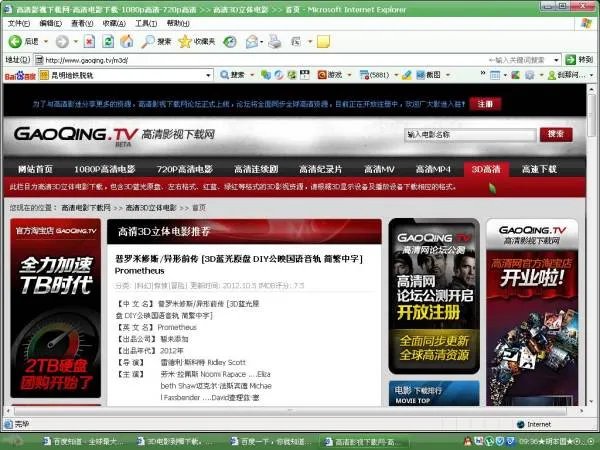Click the green Go arrow beside address bar

(x=570, y=60)
